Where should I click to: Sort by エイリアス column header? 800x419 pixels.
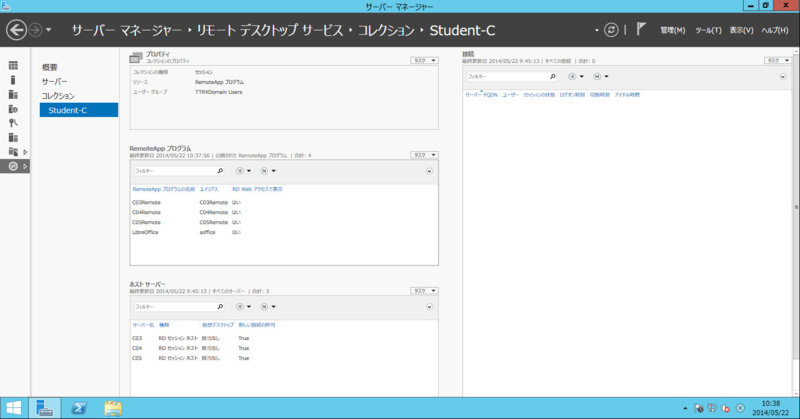pyautogui.click(x=209, y=189)
